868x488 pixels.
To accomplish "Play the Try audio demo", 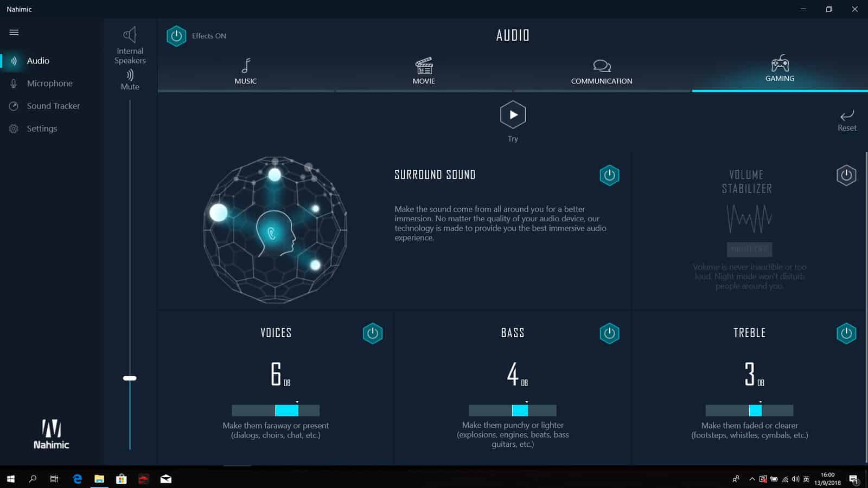I will [513, 115].
